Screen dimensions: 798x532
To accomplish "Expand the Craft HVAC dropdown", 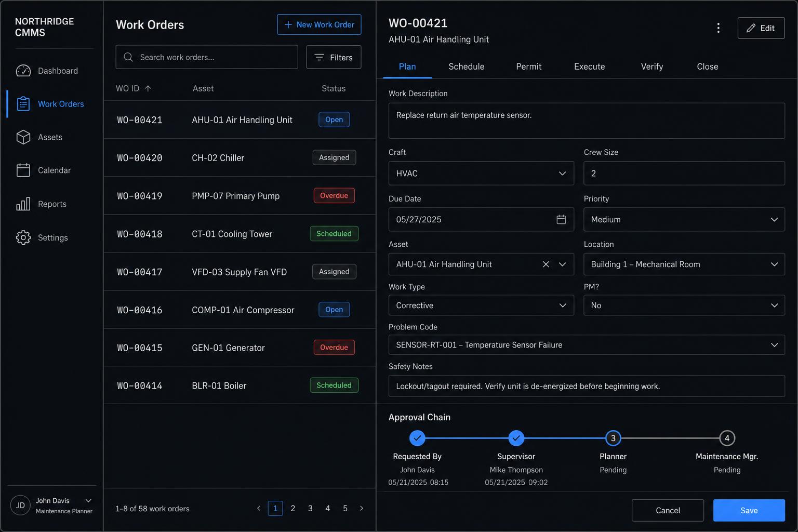I will 481,174.
